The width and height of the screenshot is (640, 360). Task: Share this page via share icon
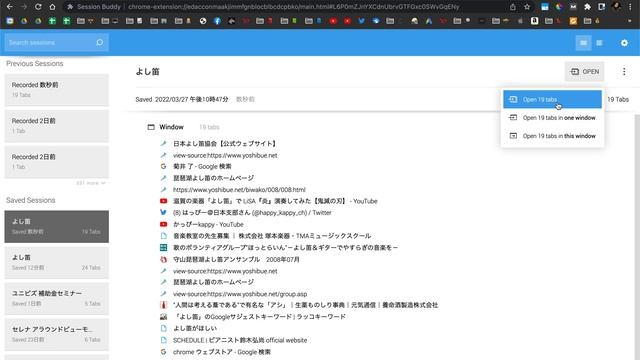pyautogui.click(x=513, y=7)
